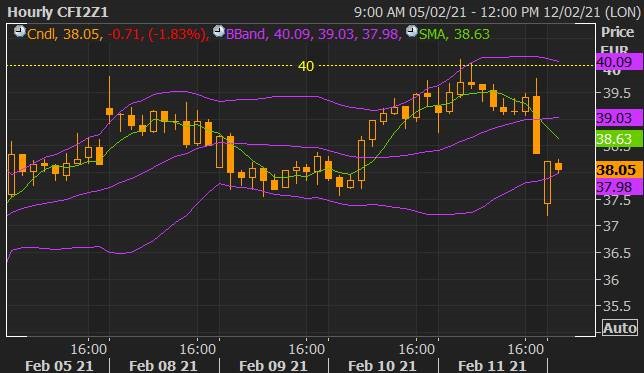Viewport: 644px width, 373px height.
Task: Click the Hourly CFI2Z1 chart title
Action: tap(58, 12)
